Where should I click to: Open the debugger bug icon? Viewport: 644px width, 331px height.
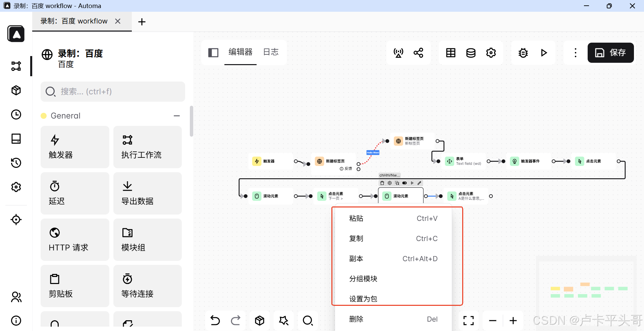pyautogui.click(x=523, y=53)
